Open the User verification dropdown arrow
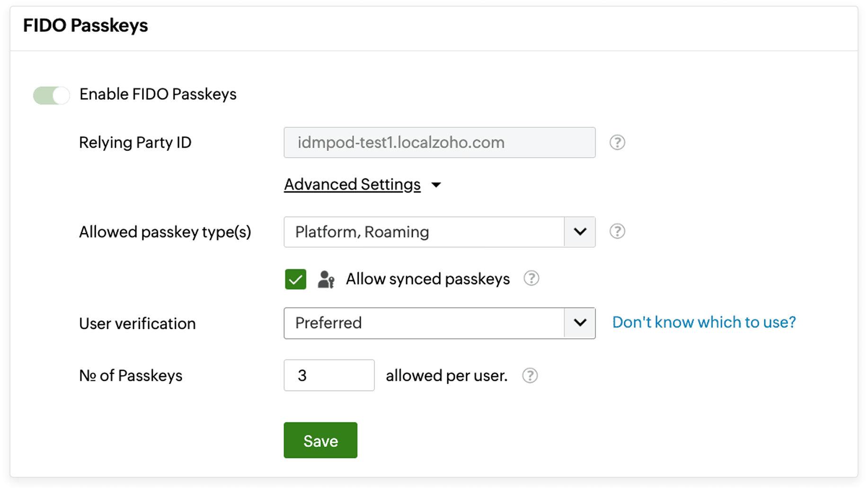 coord(580,323)
